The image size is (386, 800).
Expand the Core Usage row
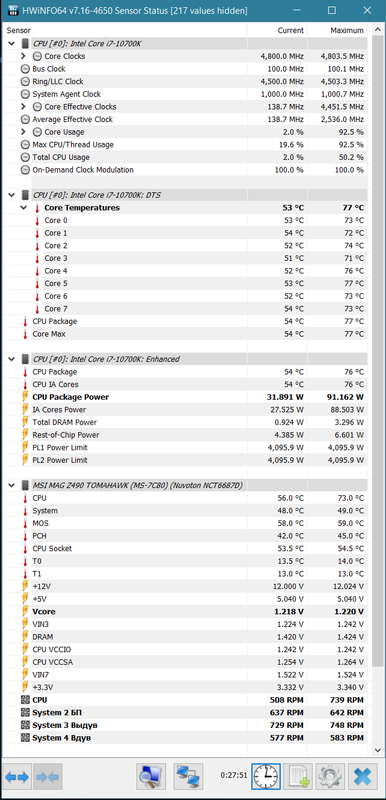(x=23, y=132)
